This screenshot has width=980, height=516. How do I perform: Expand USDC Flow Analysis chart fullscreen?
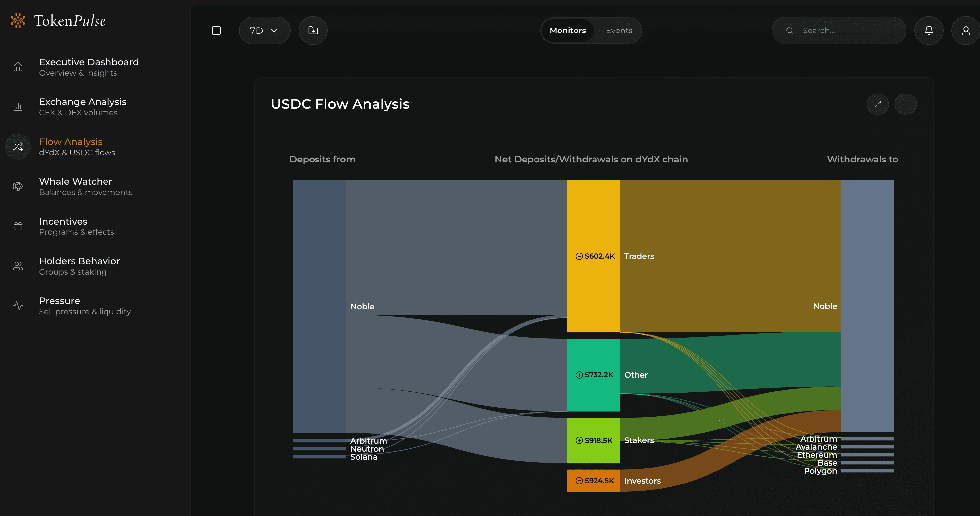pos(877,104)
